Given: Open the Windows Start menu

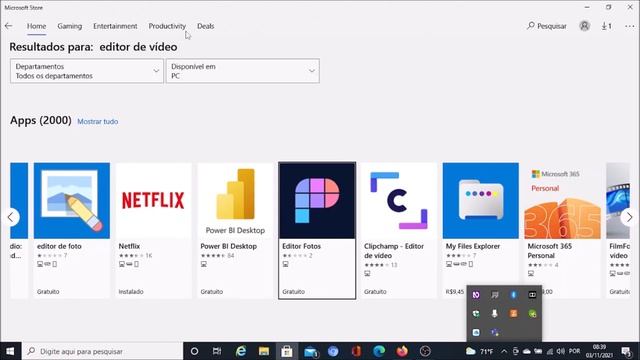Looking at the screenshot, I should pos(10,351).
